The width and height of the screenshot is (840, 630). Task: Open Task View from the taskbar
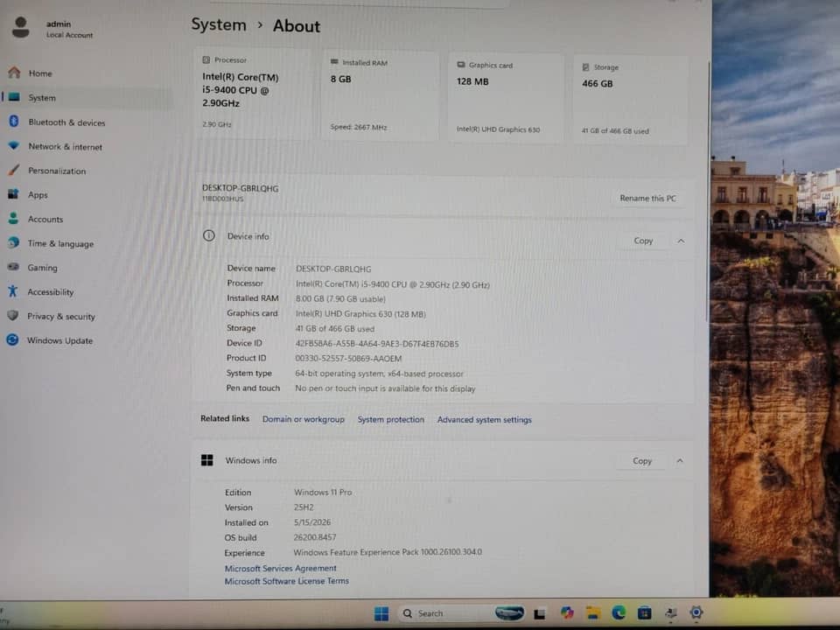(540, 614)
